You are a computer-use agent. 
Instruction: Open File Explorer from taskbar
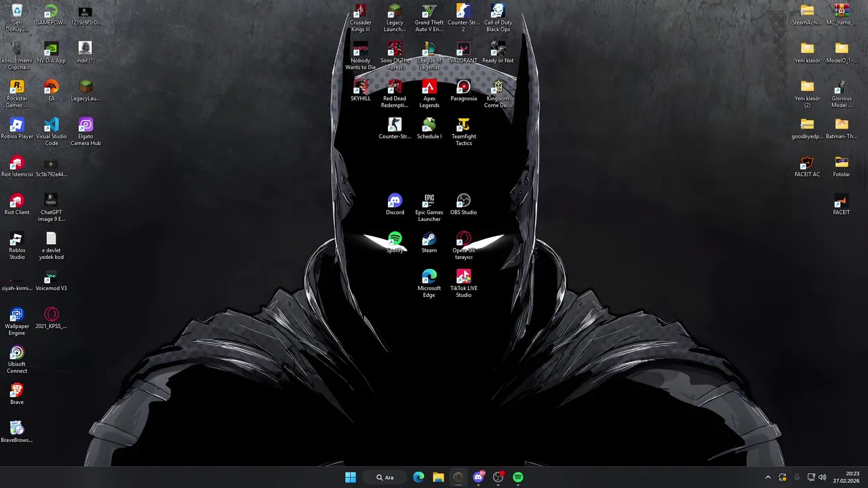click(438, 477)
